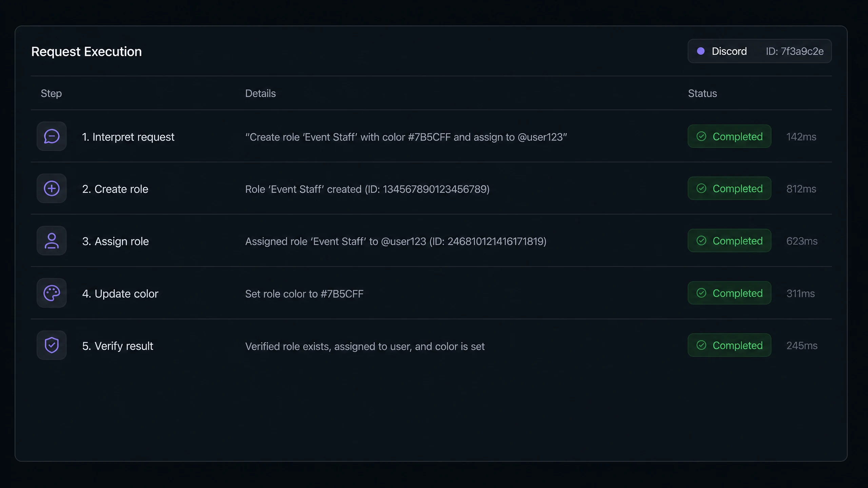The height and width of the screenshot is (488, 868).
Task: Click the palette icon for Update color
Action: [52, 293]
